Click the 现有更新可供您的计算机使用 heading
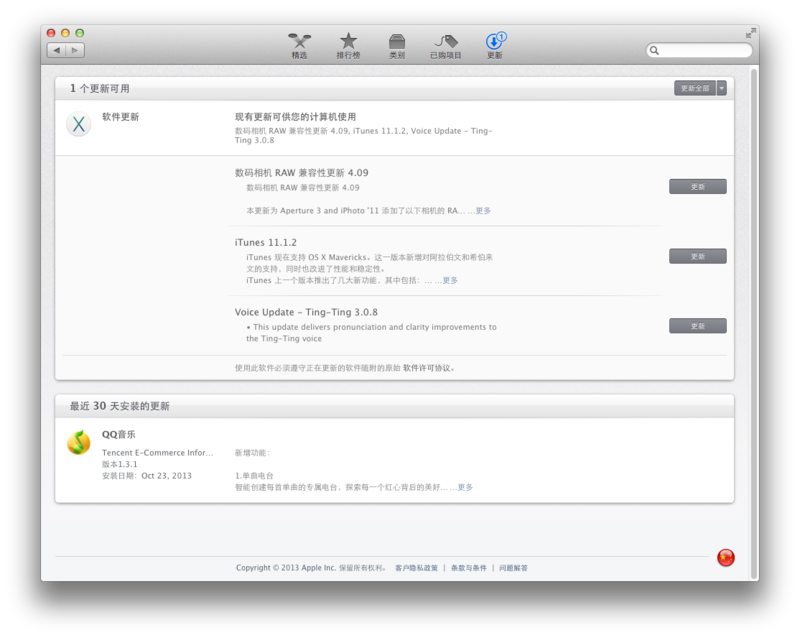800x638 pixels. (x=295, y=116)
